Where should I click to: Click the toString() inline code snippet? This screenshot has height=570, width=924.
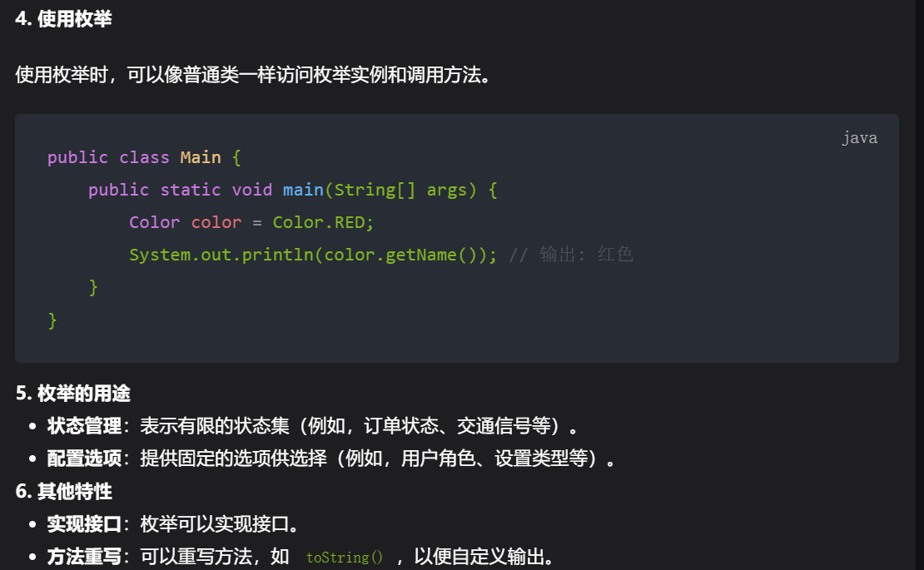point(344,557)
